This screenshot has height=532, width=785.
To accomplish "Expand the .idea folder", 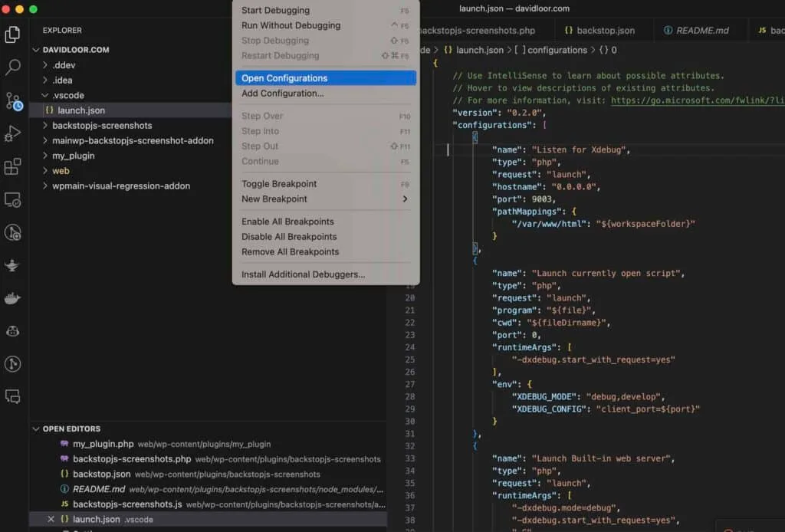I will pyautogui.click(x=45, y=80).
